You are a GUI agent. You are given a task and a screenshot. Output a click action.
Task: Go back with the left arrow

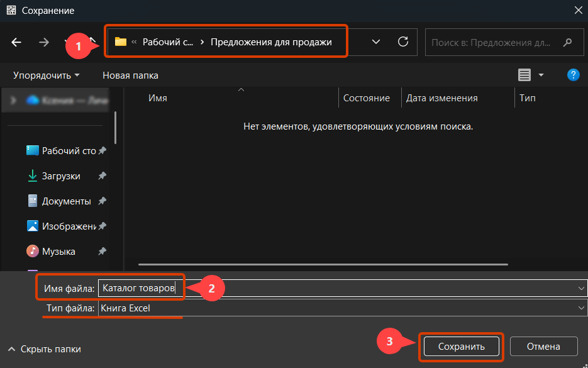click(16, 42)
